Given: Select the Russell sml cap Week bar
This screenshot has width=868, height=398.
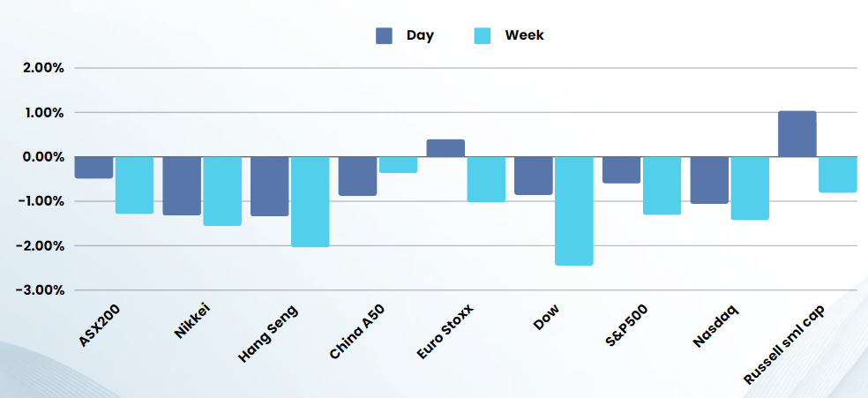Looking at the screenshot, I should pyautogui.click(x=838, y=174).
